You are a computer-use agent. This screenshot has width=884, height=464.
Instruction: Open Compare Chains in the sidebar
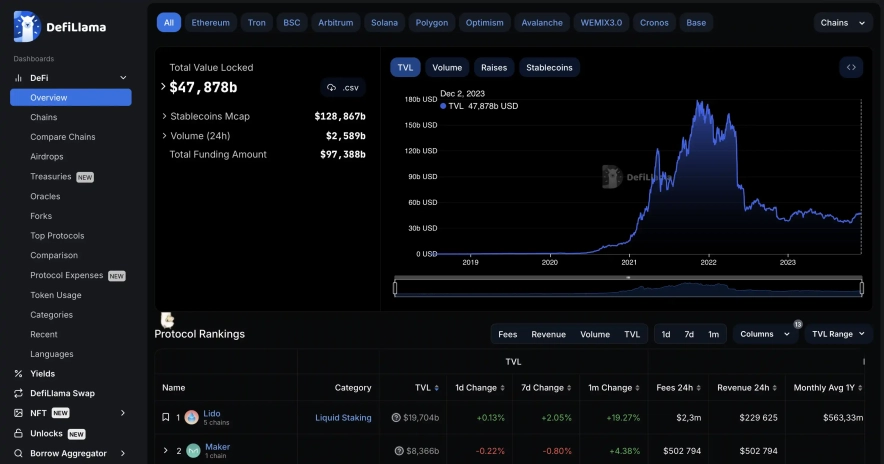click(63, 137)
